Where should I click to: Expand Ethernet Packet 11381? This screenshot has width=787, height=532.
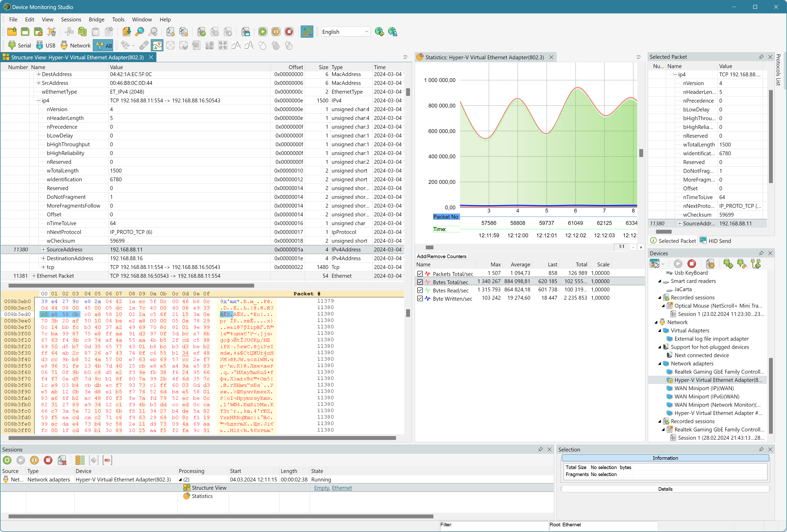pos(34,276)
